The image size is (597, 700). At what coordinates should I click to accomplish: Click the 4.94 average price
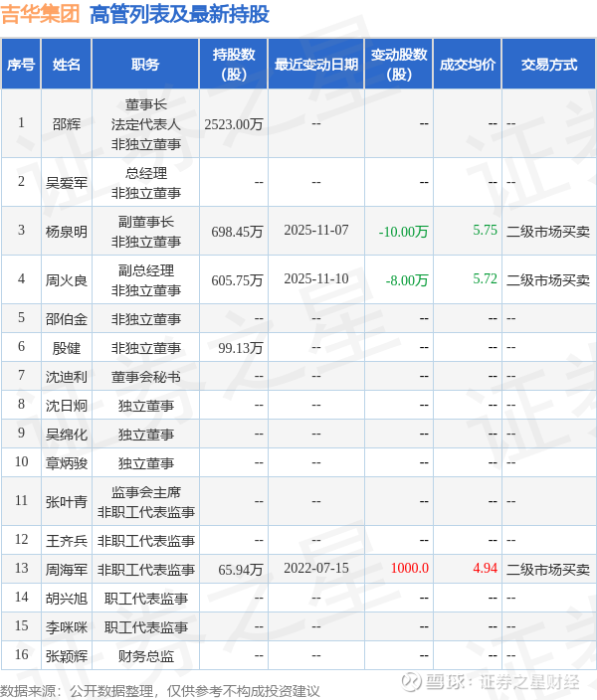point(485,568)
